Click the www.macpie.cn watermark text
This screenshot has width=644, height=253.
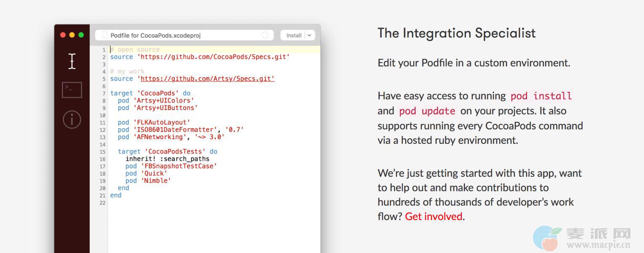coord(598,245)
